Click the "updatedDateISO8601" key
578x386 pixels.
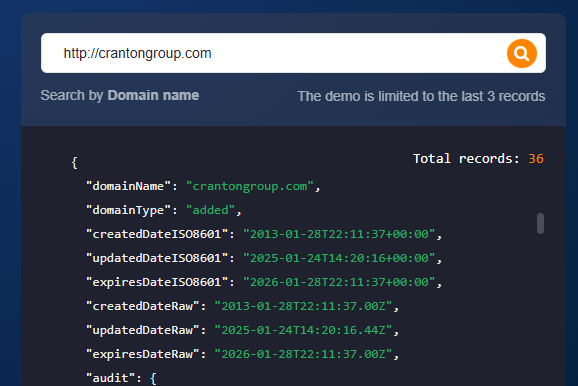point(157,258)
